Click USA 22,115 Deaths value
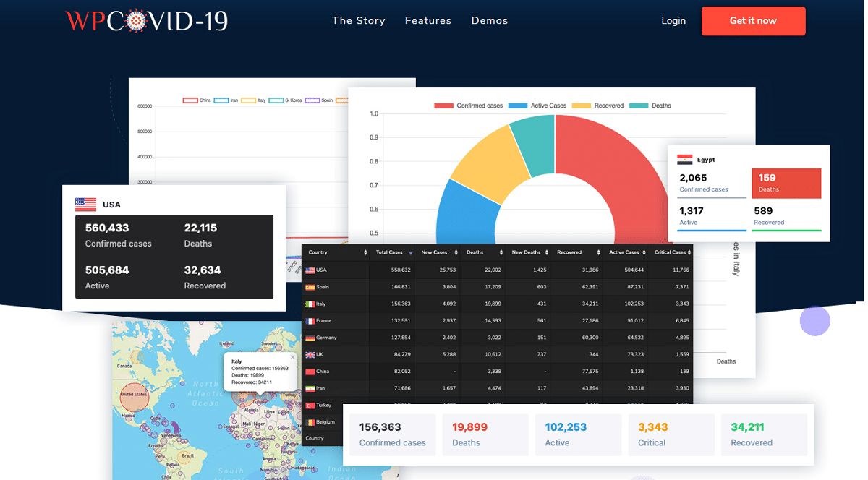 point(200,228)
